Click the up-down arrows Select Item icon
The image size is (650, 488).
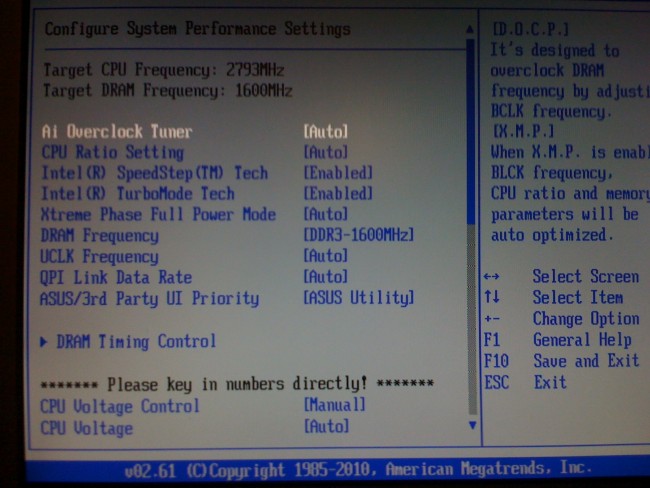coord(492,297)
